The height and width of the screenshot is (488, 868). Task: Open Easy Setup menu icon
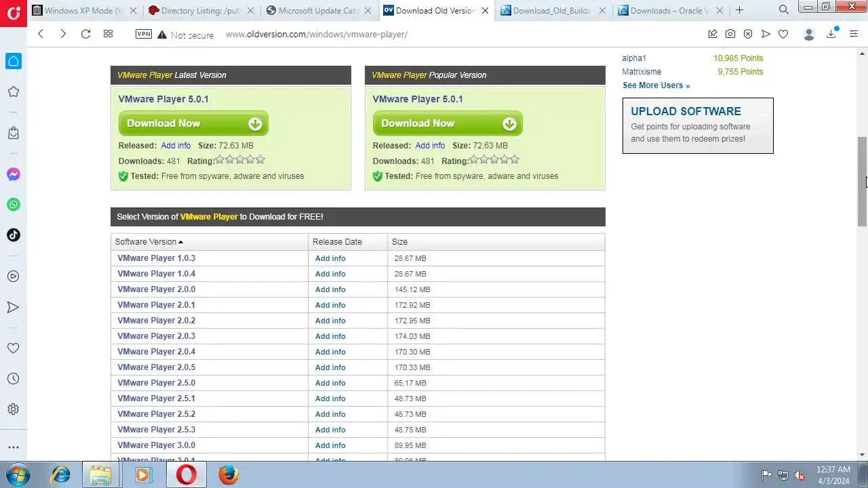coord(854,34)
